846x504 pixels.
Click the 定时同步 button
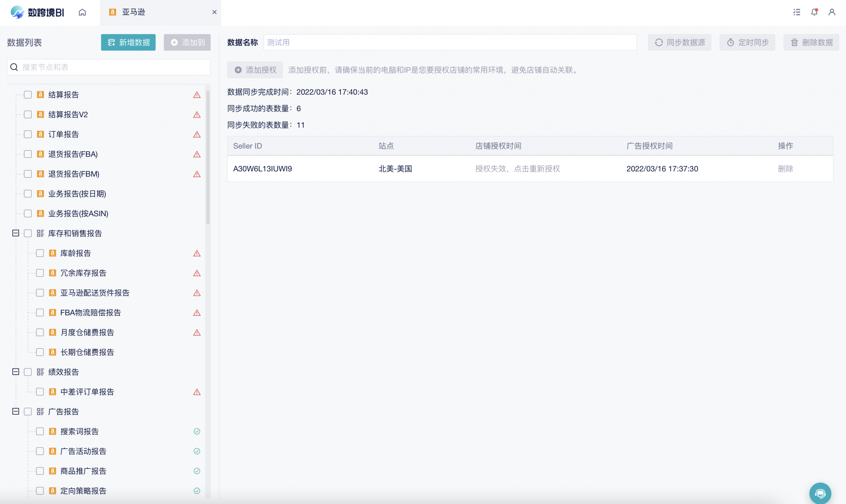pyautogui.click(x=747, y=42)
